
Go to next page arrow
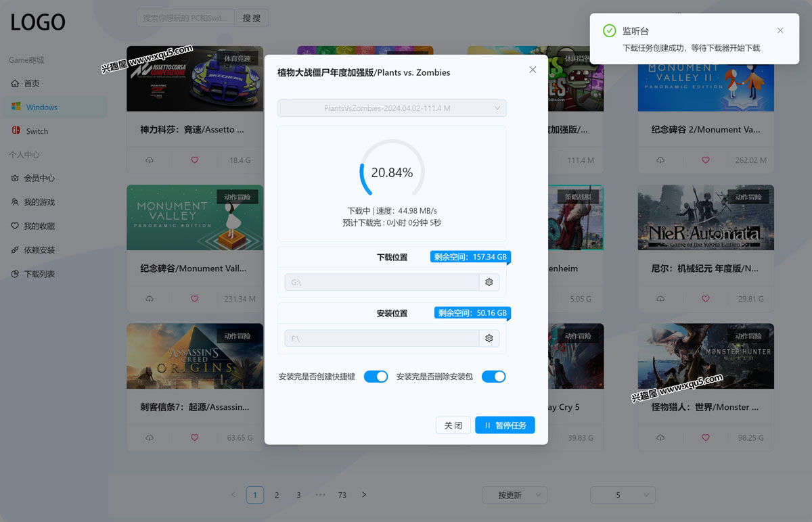tap(364, 495)
